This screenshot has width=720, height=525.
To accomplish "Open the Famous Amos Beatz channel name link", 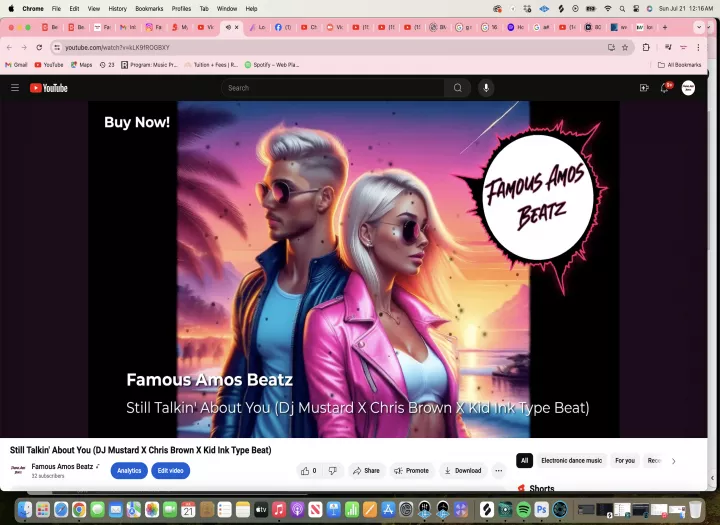I will pyautogui.click(x=62, y=466).
